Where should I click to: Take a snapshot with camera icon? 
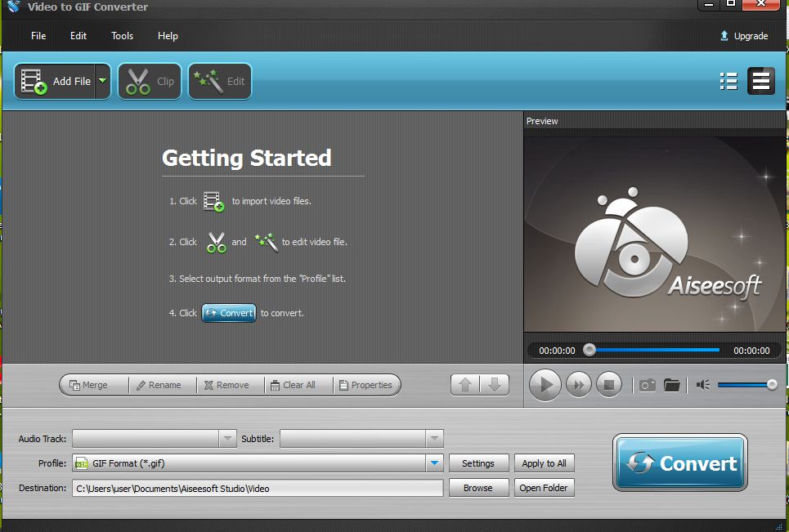click(x=647, y=385)
